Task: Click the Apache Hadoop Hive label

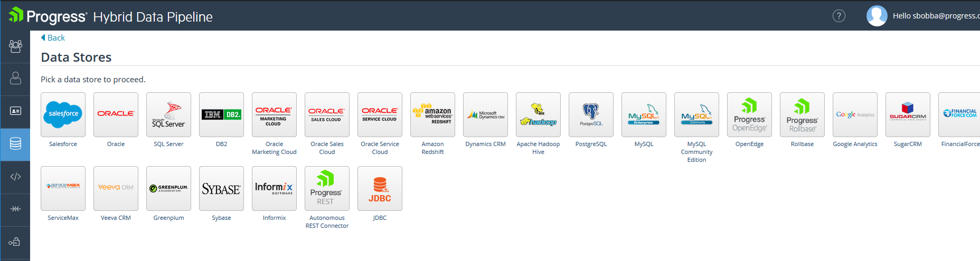Action: pyautogui.click(x=538, y=148)
